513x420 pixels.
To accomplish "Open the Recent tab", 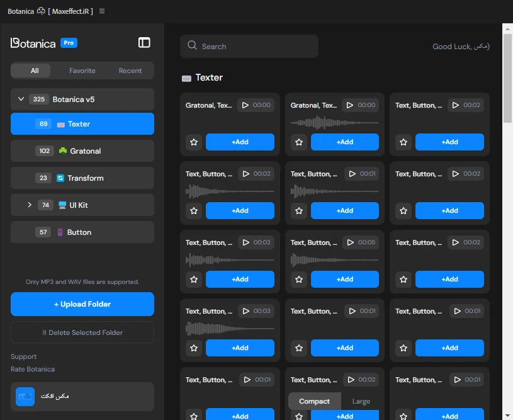I will point(130,71).
